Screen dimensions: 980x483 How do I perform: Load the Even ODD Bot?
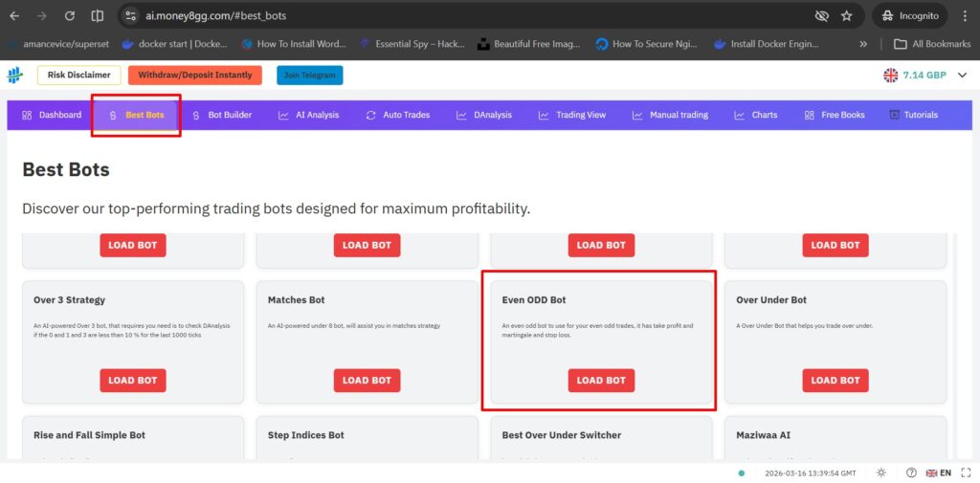pos(601,381)
